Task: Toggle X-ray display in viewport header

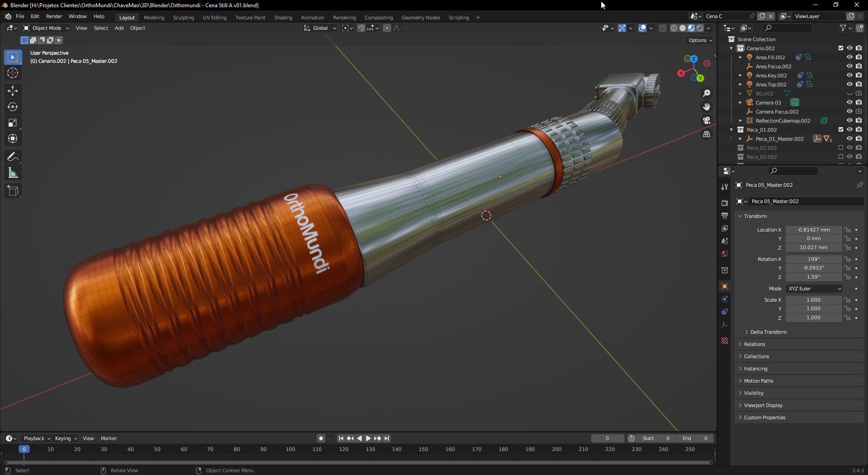Action: (x=663, y=28)
